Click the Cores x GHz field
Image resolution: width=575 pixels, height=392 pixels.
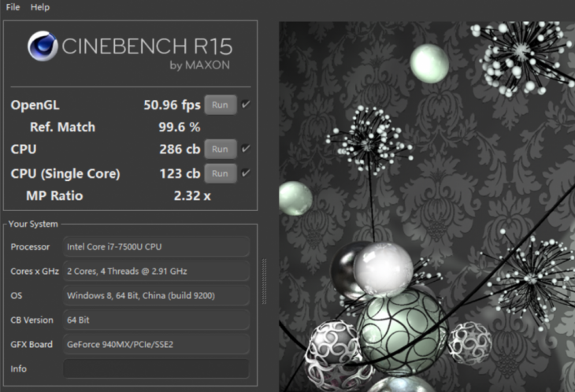(x=156, y=271)
